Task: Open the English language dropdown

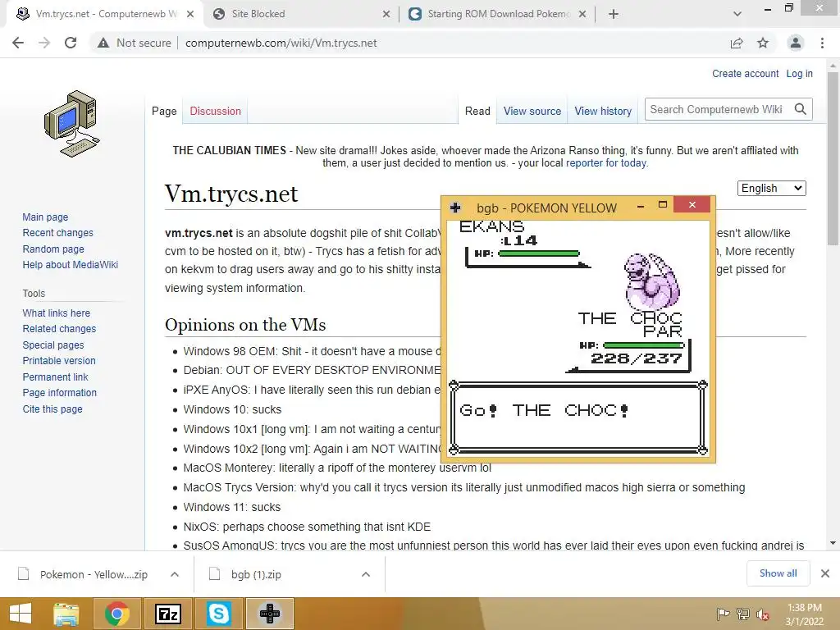Action: click(771, 188)
